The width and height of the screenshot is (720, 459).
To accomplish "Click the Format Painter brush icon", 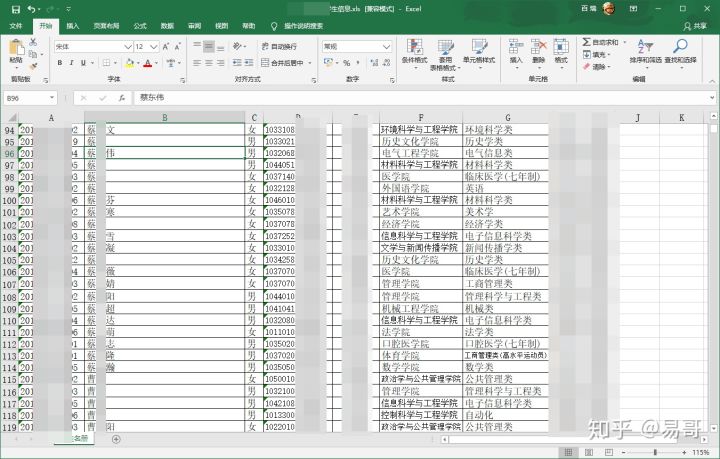I will click(x=33, y=66).
